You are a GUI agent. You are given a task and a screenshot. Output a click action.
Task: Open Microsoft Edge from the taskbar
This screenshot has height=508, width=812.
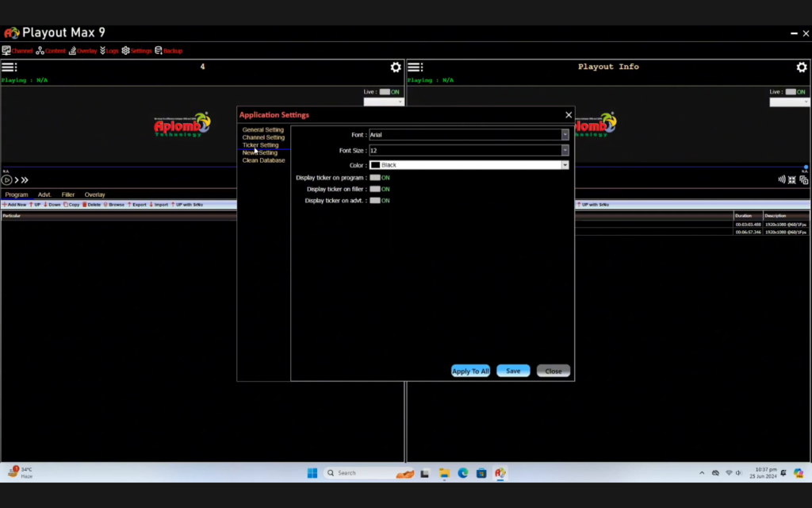[463, 473]
